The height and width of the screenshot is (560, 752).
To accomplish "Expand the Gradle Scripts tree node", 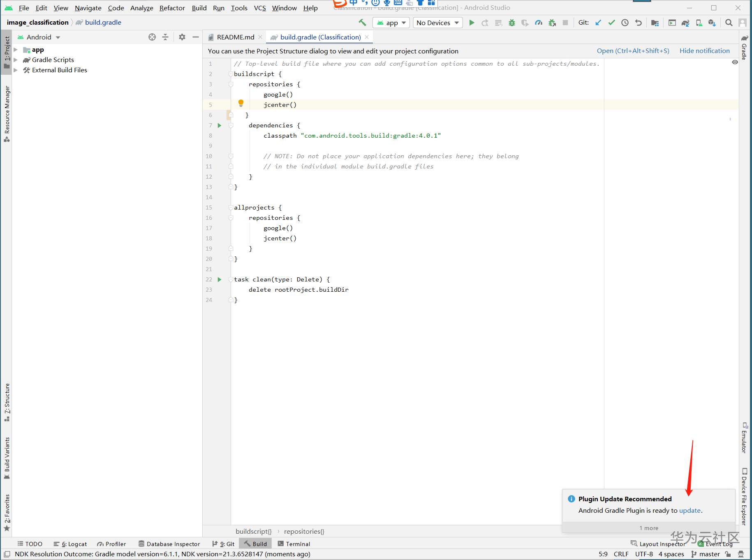I will [x=16, y=60].
